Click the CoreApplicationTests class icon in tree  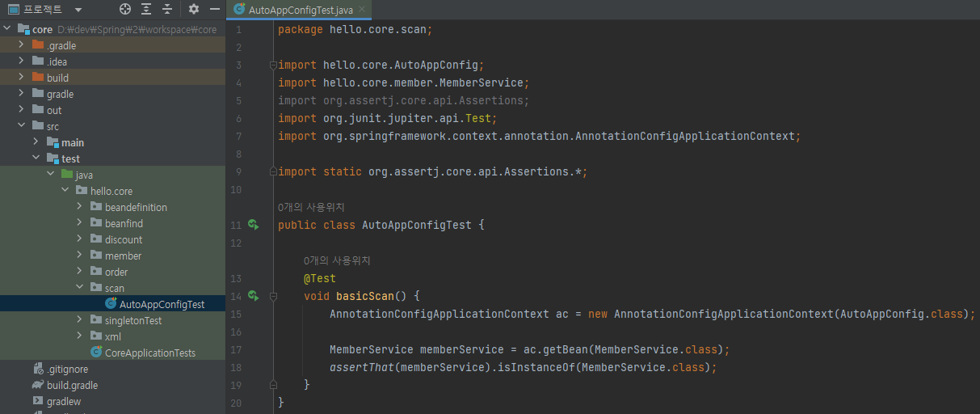pos(96,353)
